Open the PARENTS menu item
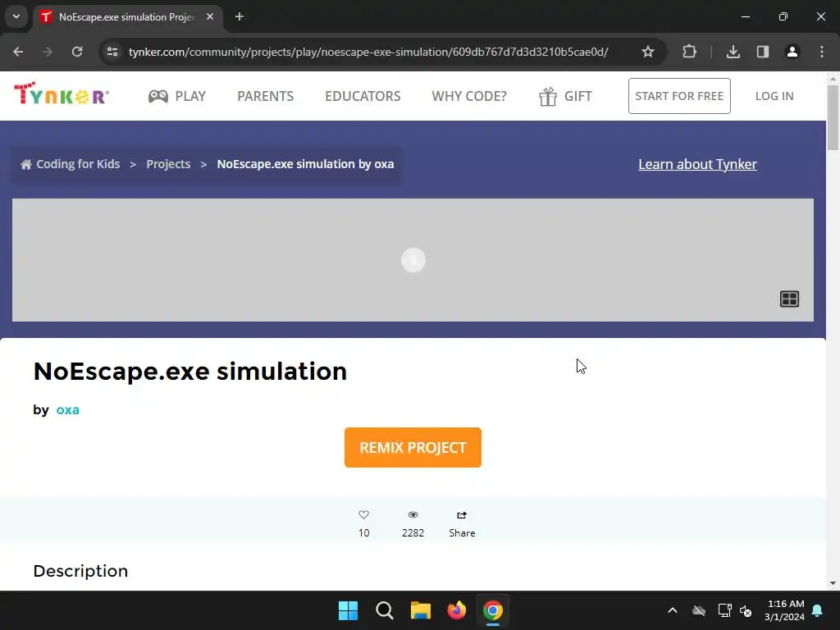840x630 pixels. pyautogui.click(x=265, y=96)
